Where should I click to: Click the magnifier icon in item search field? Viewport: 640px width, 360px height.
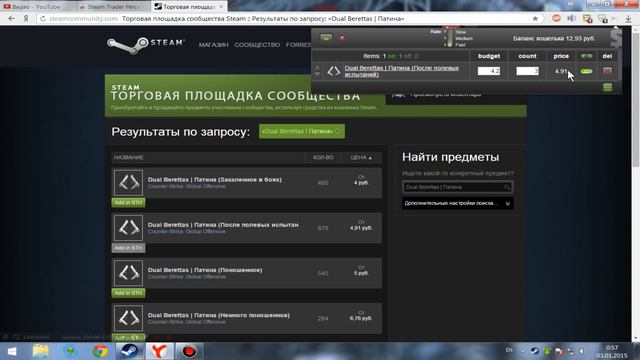[507, 187]
